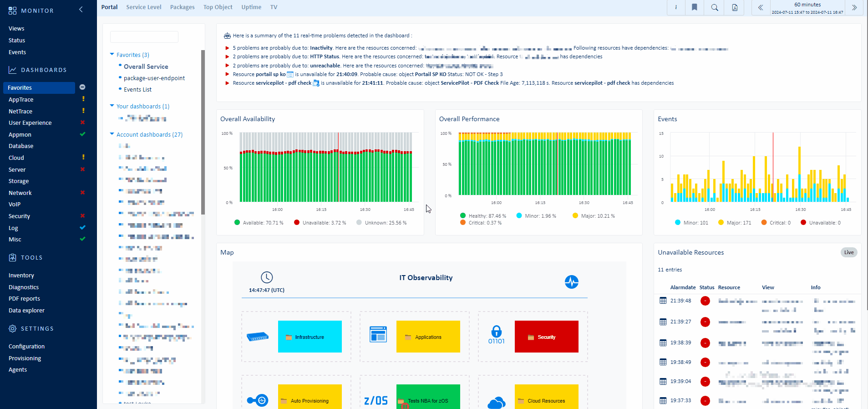Screen dimensions: 868x409
Task: Collapse the sidebar with the left chevron
Action: pyautogui.click(x=81, y=9)
